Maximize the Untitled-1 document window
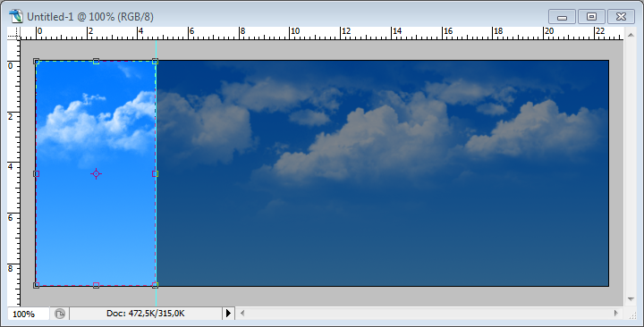 (591, 17)
